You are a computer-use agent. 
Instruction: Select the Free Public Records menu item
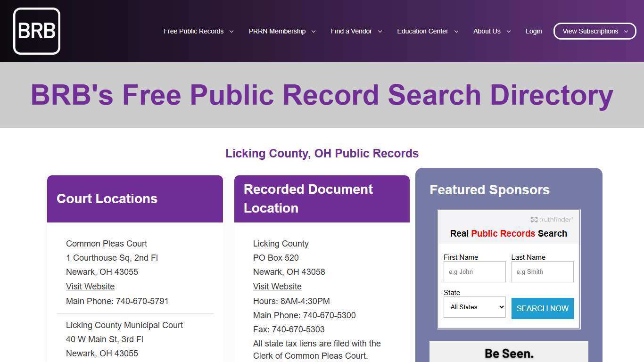[x=193, y=31]
